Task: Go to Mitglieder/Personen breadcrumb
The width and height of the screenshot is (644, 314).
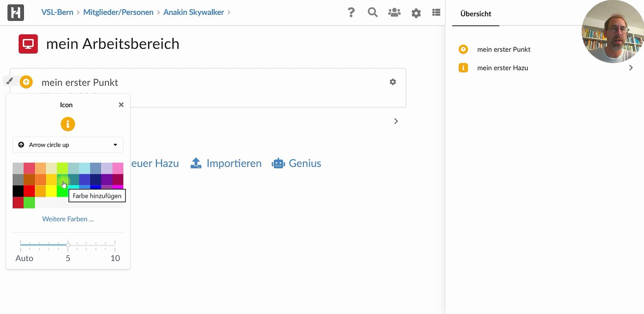Action: pos(118,12)
